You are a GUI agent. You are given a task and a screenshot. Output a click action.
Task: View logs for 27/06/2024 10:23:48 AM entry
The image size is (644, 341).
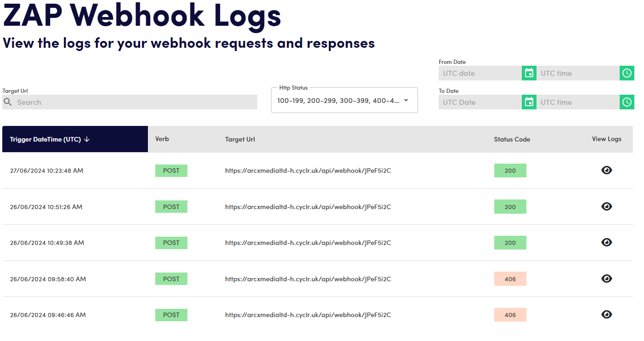[606, 170]
